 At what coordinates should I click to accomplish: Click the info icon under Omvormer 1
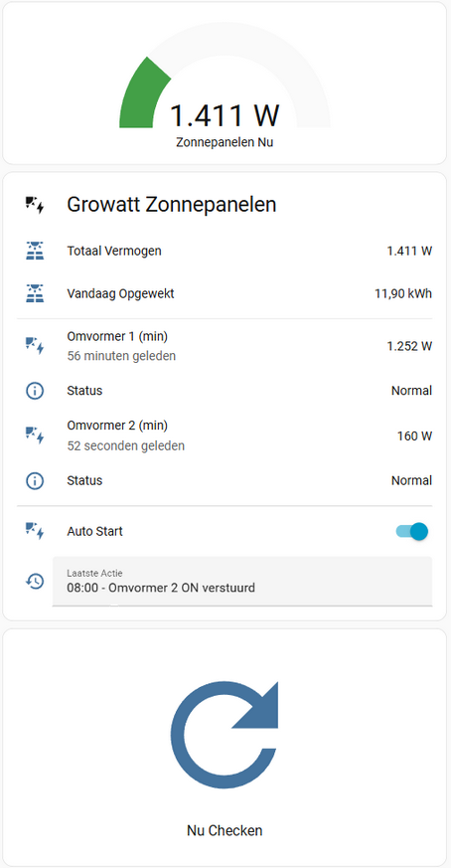pos(35,391)
